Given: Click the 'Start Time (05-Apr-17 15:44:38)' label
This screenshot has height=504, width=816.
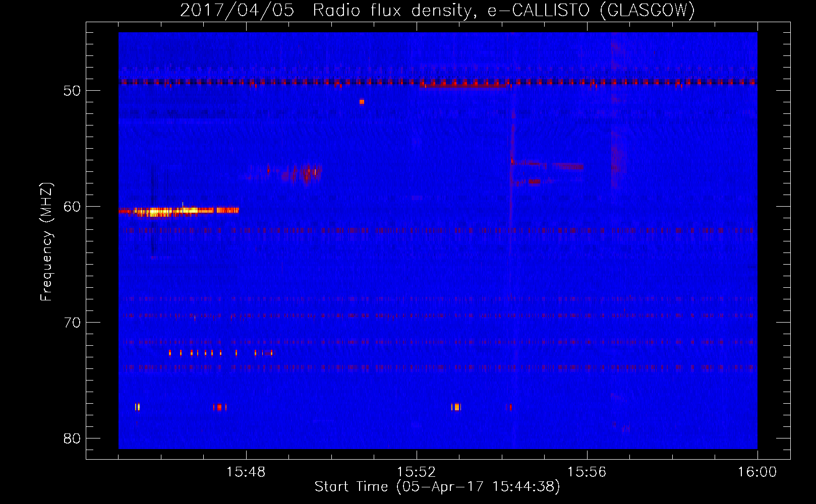Looking at the screenshot, I should pos(437,487).
